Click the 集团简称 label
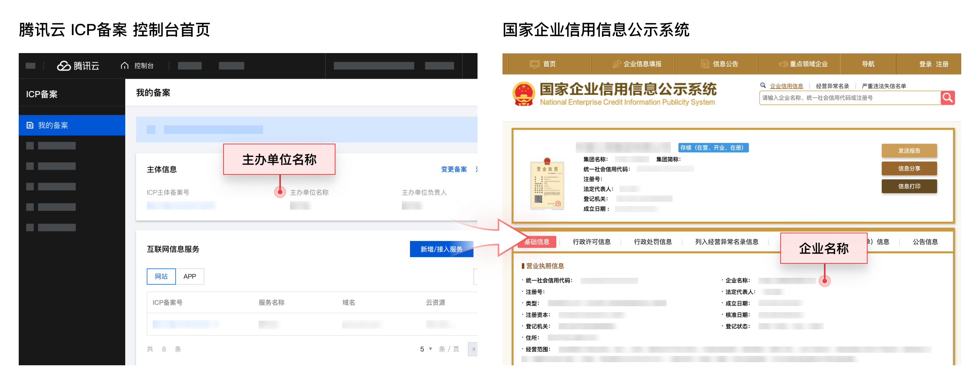Image resolution: width=980 pixels, height=384 pixels. (x=668, y=159)
